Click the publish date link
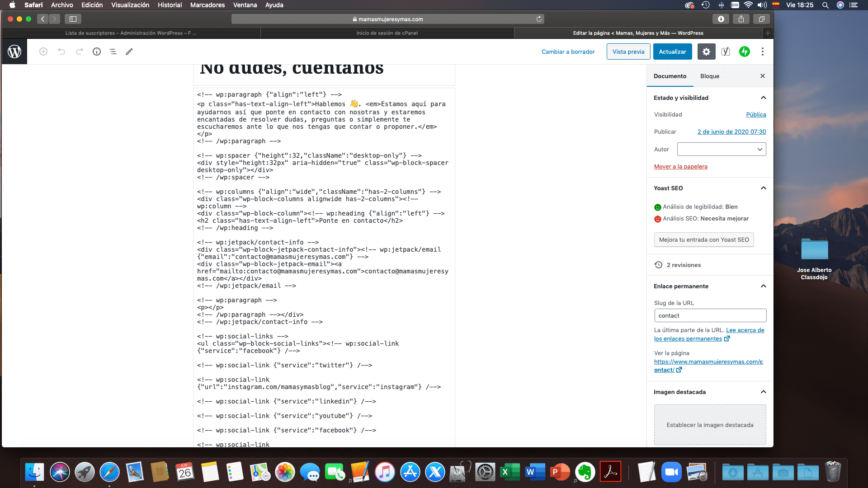The image size is (868, 488). [x=731, y=131]
